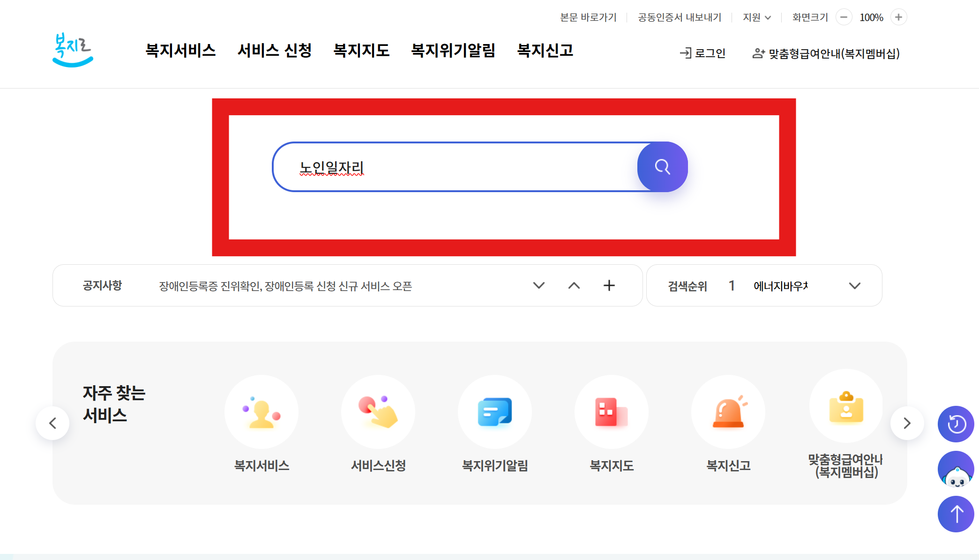Expand the 지원 dropdown
This screenshot has width=979, height=560.
coord(756,17)
